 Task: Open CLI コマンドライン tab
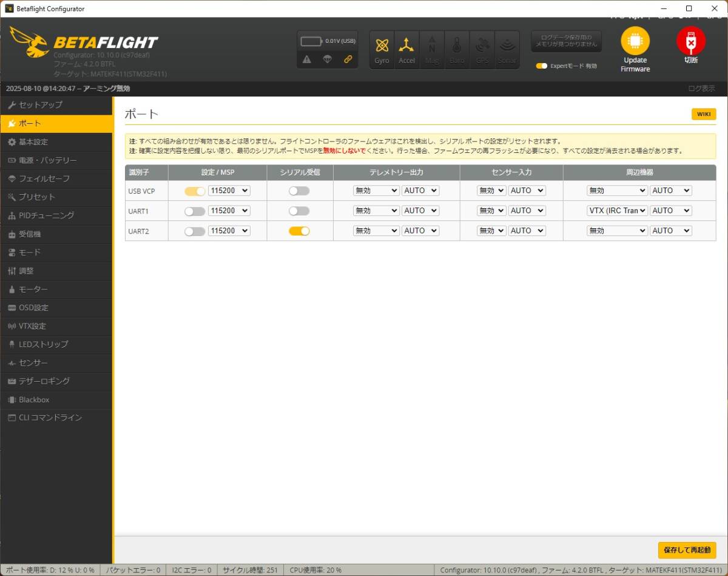coord(56,418)
